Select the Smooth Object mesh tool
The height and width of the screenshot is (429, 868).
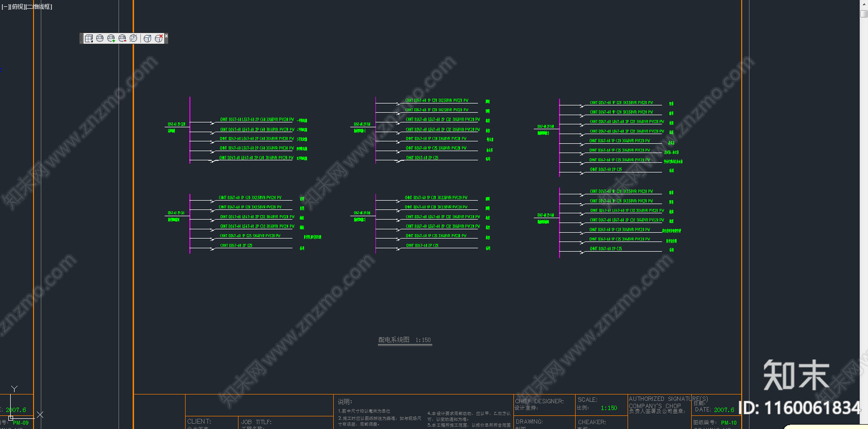(x=100, y=39)
